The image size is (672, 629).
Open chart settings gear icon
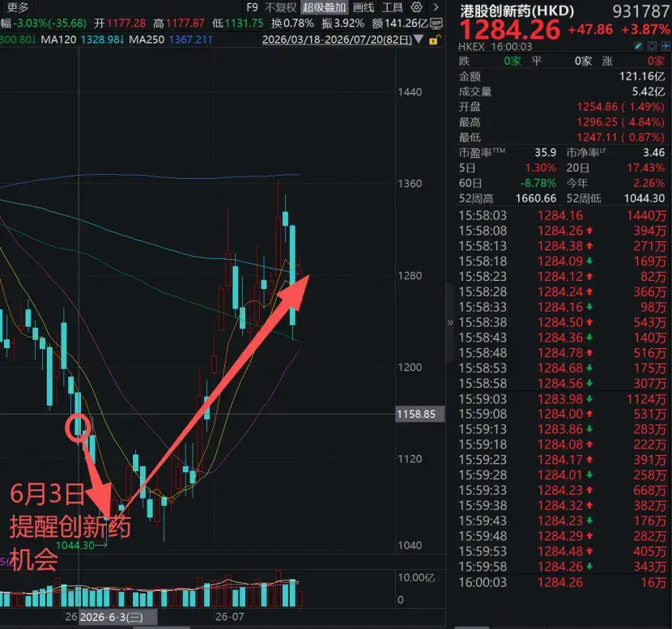tap(417, 7)
